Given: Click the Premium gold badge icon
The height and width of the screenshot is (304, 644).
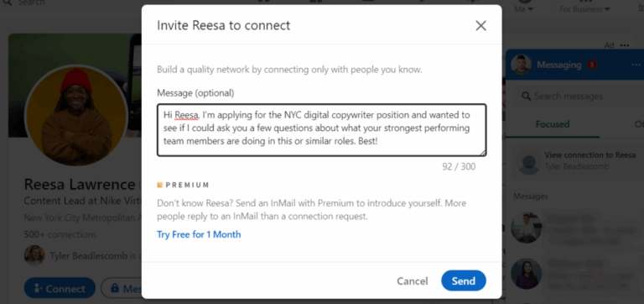Looking at the screenshot, I should tap(160, 185).
